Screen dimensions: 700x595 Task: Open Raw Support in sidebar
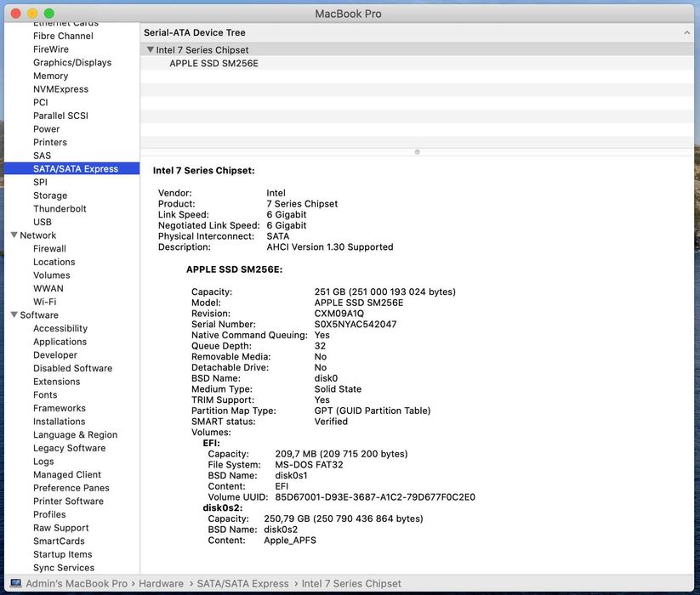click(60, 528)
